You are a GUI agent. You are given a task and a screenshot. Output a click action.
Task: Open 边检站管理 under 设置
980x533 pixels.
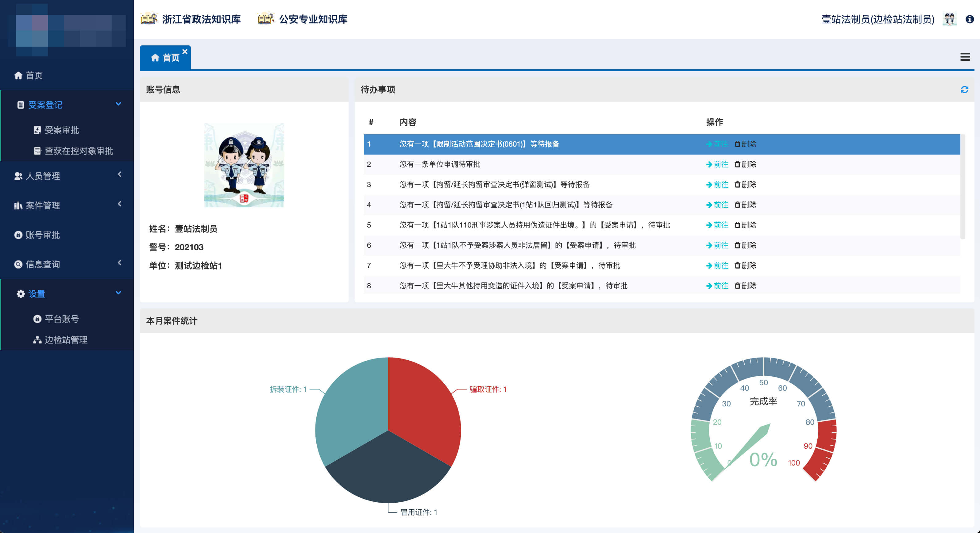tap(66, 339)
